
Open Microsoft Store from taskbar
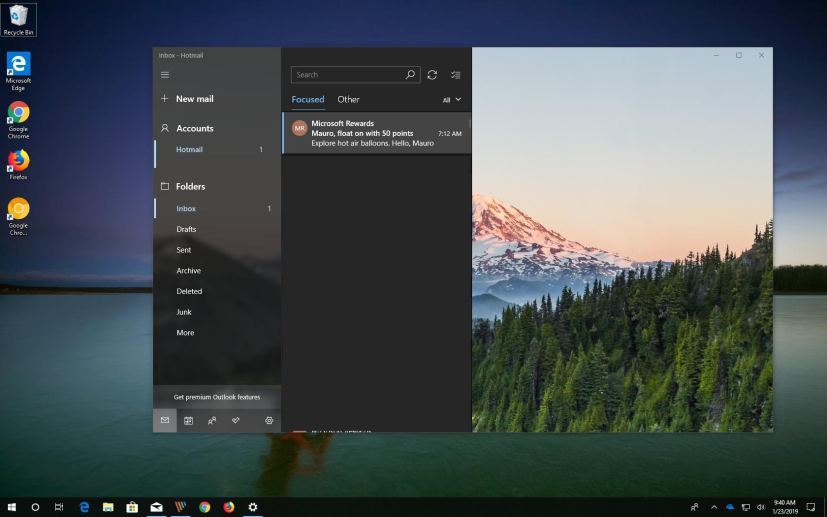click(x=132, y=507)
